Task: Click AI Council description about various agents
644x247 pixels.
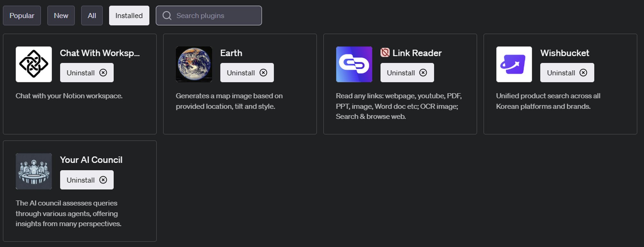Action: 68,213
